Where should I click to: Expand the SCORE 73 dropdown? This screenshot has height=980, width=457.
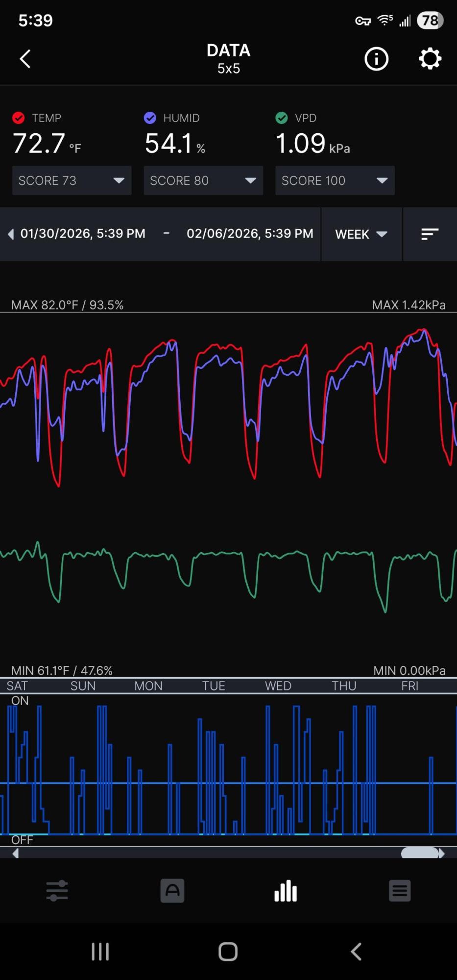point(72,180)
